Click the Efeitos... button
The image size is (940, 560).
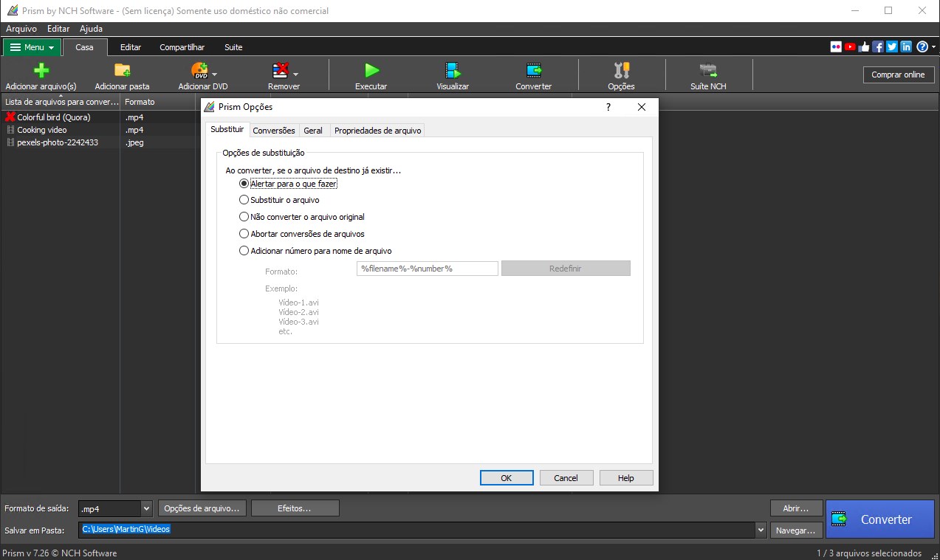click(x=295, y=508)
